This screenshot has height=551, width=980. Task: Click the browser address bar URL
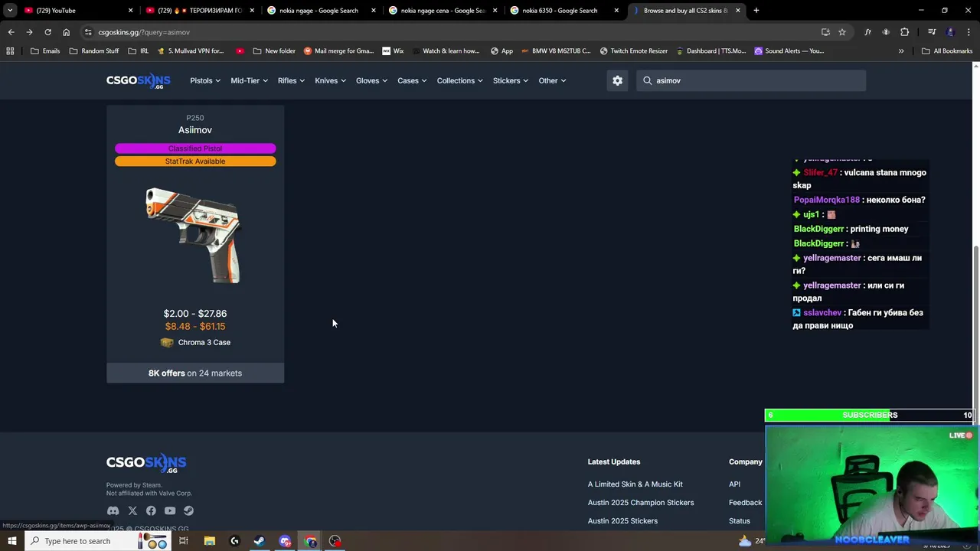(144, 32)
